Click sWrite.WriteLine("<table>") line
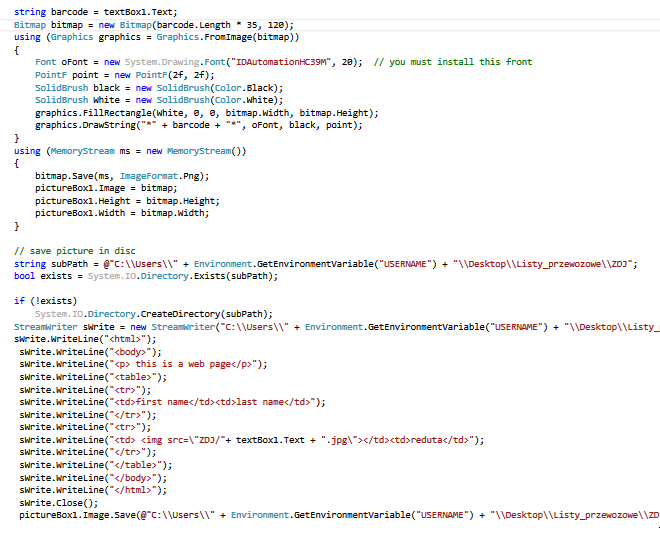Image resolution: width=660 pixels, height=534 pixels. pos(93,377)
